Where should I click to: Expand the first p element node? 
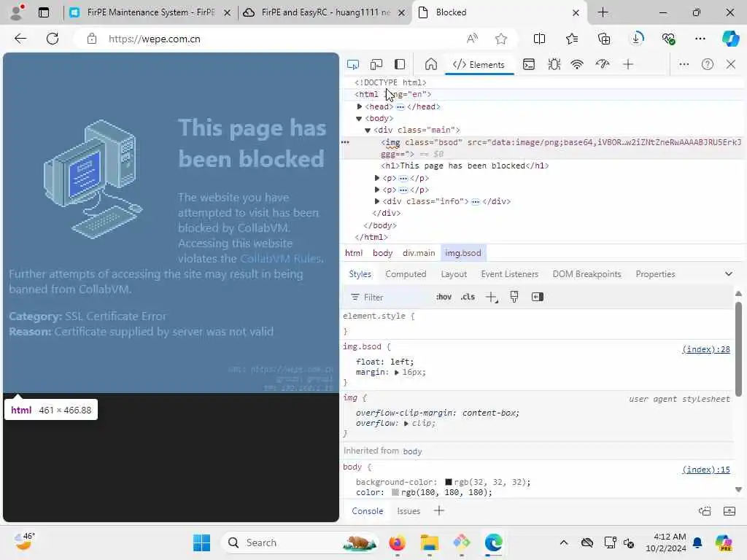point(377,178)
